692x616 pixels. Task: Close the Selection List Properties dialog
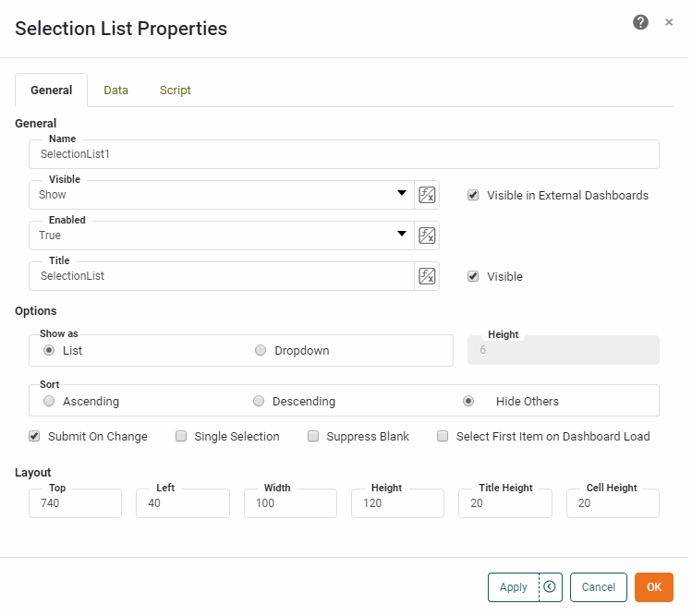point(669,22)
